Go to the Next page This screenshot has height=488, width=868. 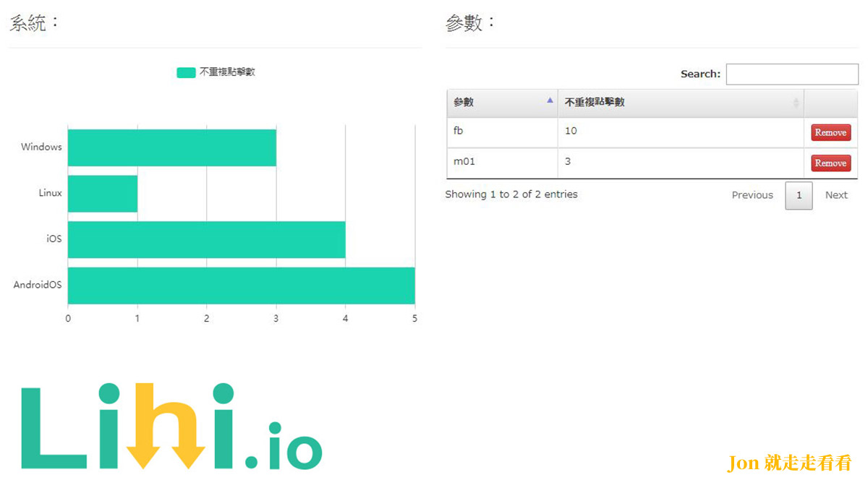coord(836,195)
